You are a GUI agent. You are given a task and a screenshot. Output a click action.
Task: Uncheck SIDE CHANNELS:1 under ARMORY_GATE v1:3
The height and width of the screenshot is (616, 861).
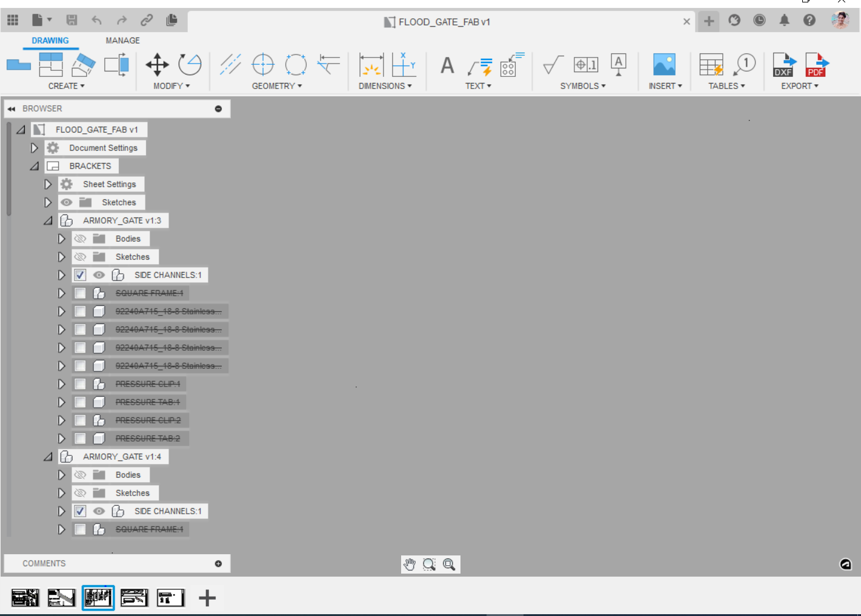pyautogui.click(x=79, y=274)
